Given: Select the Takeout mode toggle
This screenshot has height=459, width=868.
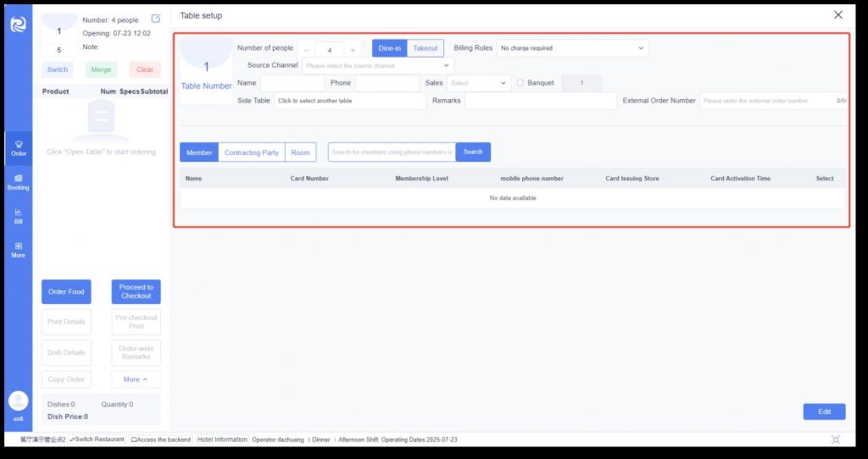Looking at the screenshot, I should pos(426,48).
